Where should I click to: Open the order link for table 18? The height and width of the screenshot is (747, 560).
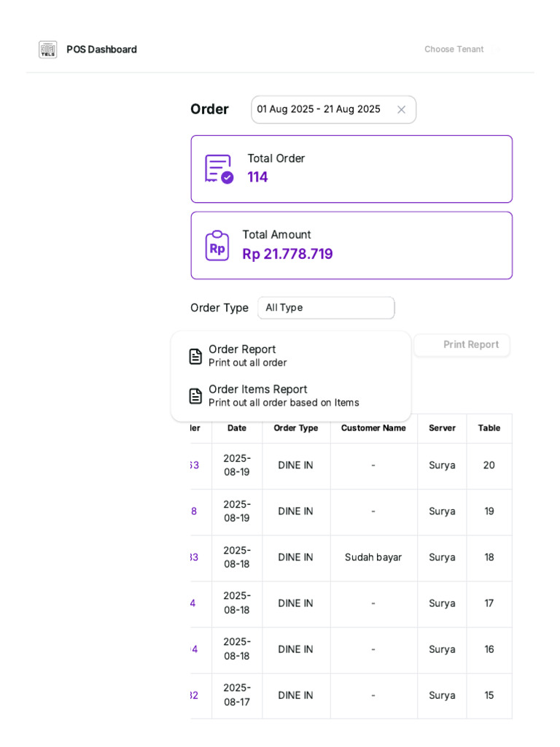point(194,557)
